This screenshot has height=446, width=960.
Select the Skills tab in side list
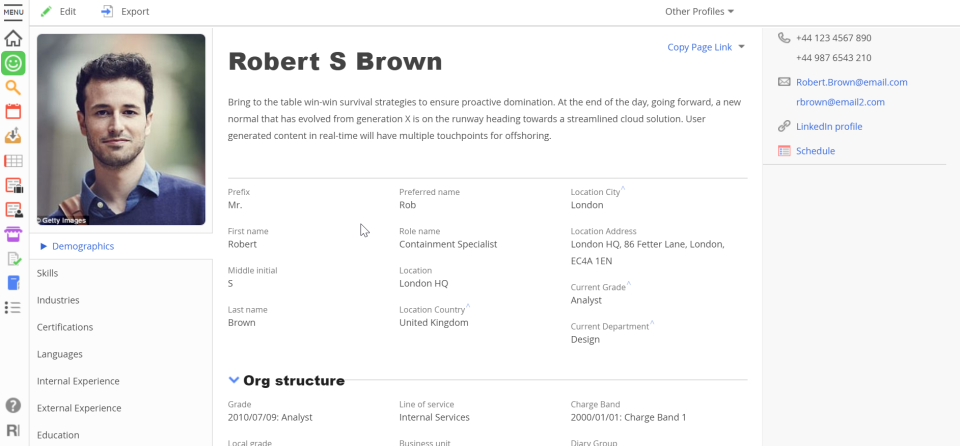(48, 273)
